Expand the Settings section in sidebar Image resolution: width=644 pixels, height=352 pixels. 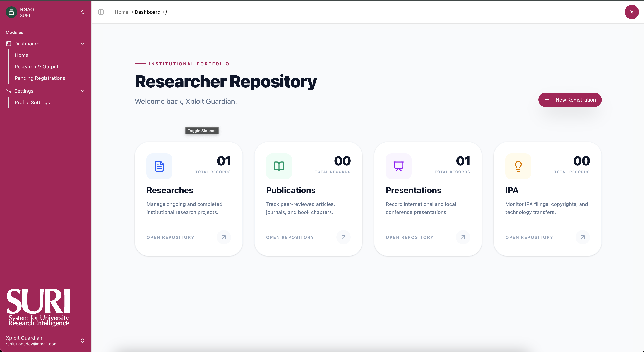coord(83,91)
